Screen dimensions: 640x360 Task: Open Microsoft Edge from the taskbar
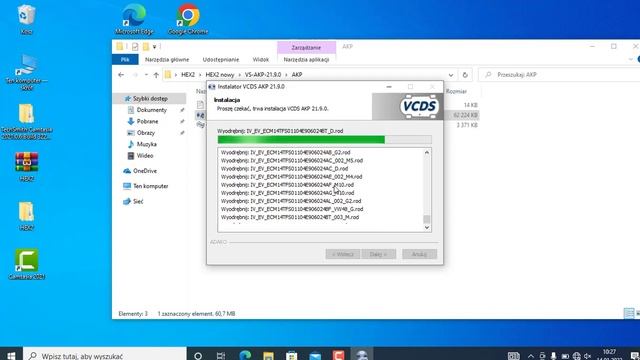[x=245, y=356]
